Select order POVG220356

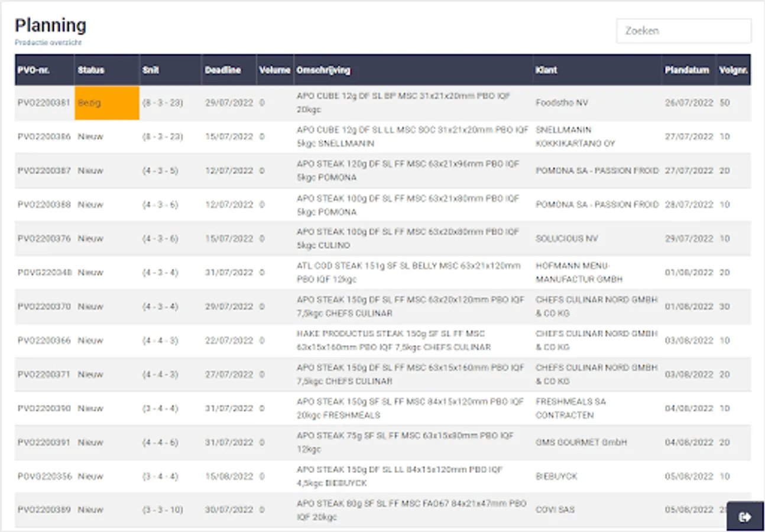tap(44, 476)
